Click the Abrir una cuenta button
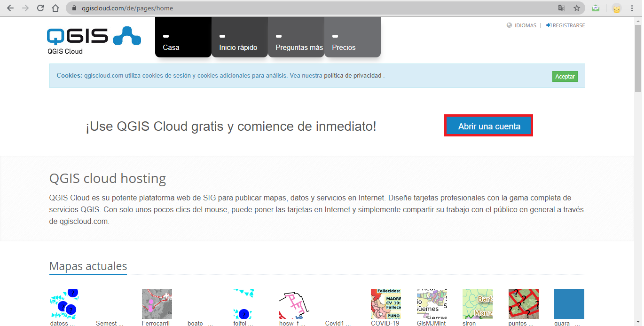The width and height of the screenshot is (644, 326). pyautogui.click(x=488, y=126)
